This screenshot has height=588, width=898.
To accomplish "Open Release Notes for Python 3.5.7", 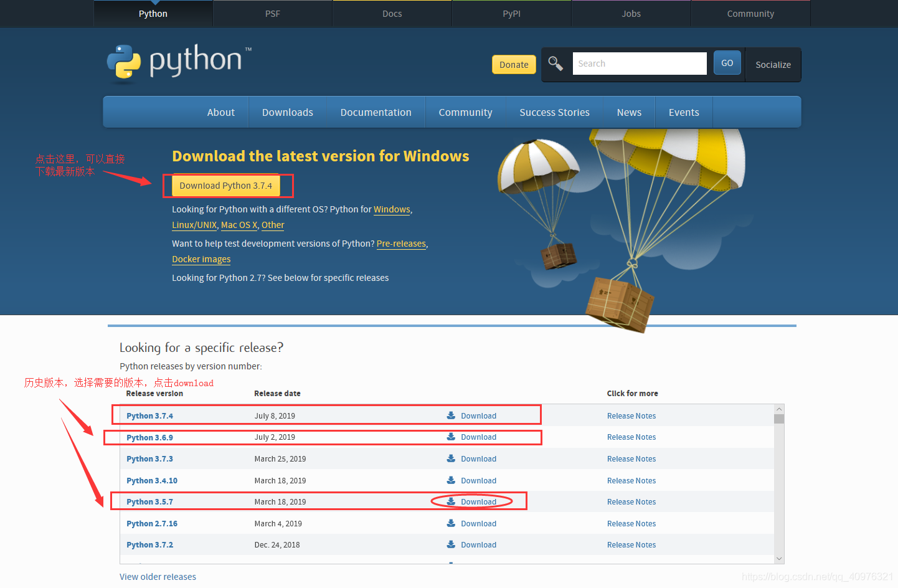I will click(631, 502).
